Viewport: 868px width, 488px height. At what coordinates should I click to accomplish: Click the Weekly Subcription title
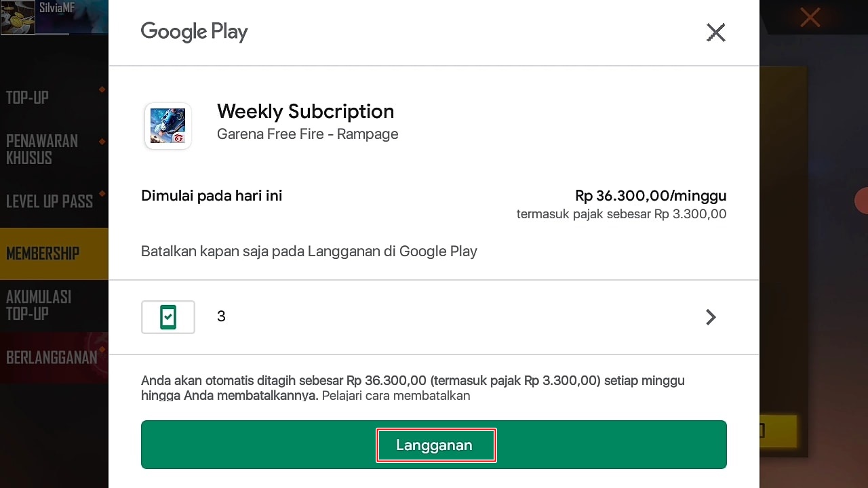305,111
